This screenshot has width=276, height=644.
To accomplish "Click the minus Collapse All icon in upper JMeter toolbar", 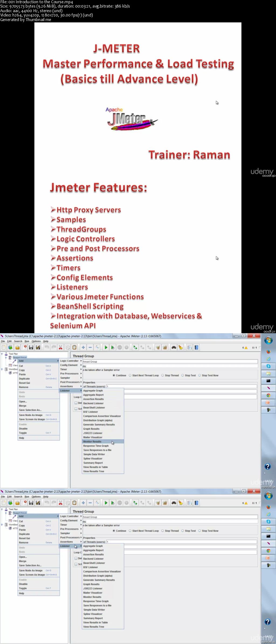I will coord(90,347).
